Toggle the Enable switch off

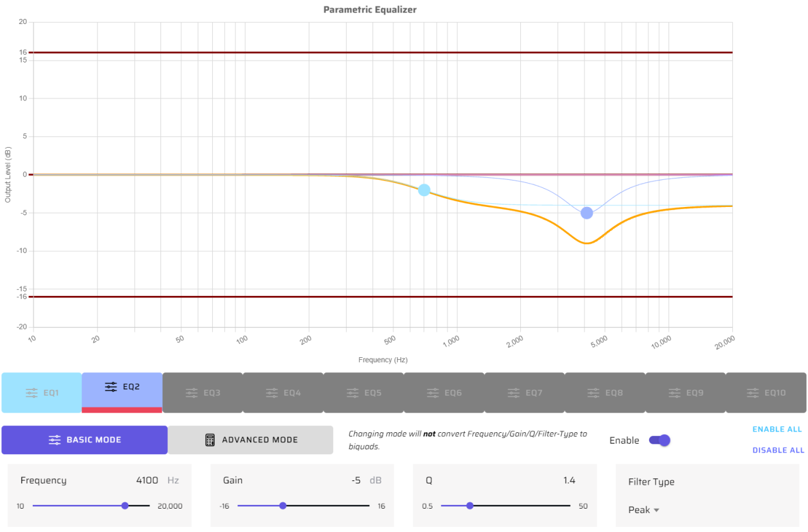[x=659, y=440]
